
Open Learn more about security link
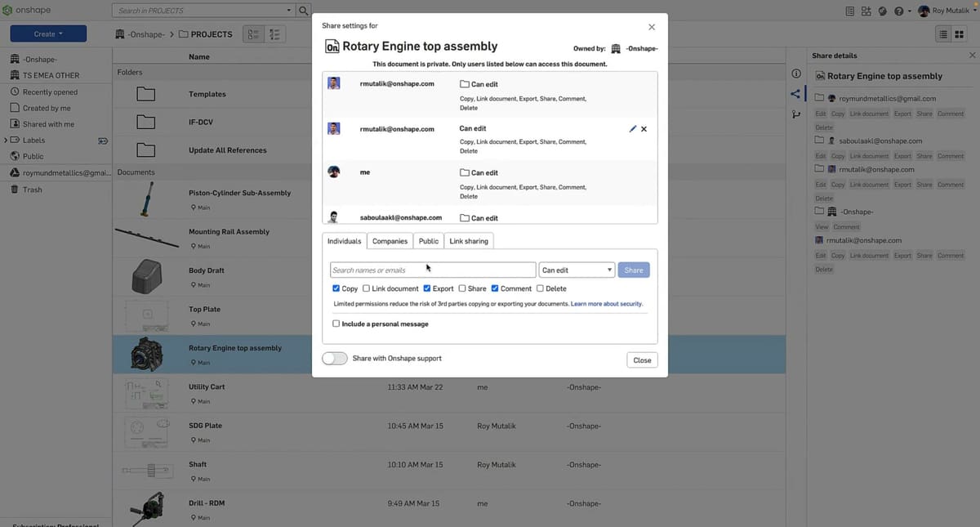pyautogui.click(x=607, y=304)
